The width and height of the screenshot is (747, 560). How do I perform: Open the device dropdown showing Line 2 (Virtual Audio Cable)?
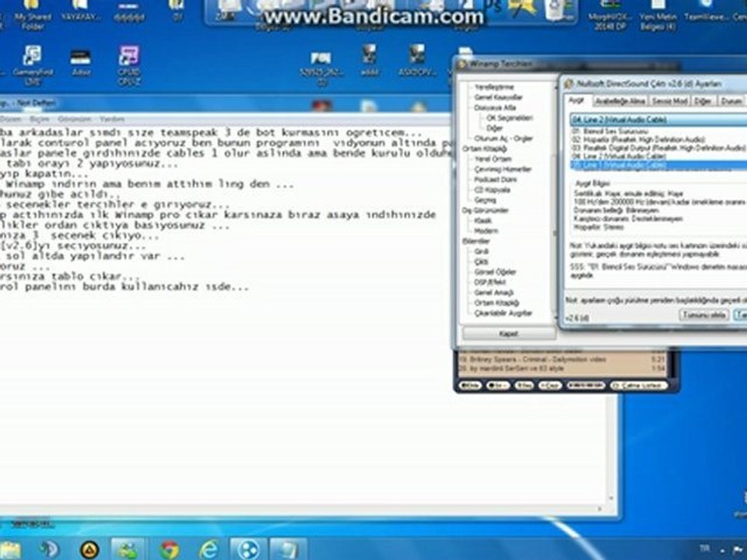point(658,120)
